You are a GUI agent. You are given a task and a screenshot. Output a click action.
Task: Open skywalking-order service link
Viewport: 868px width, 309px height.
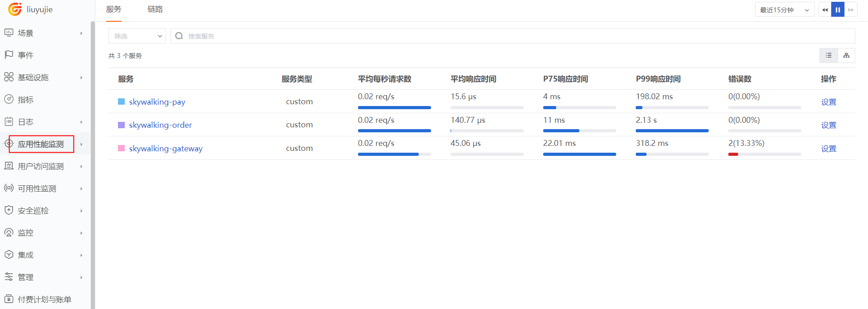pos(160,125)
